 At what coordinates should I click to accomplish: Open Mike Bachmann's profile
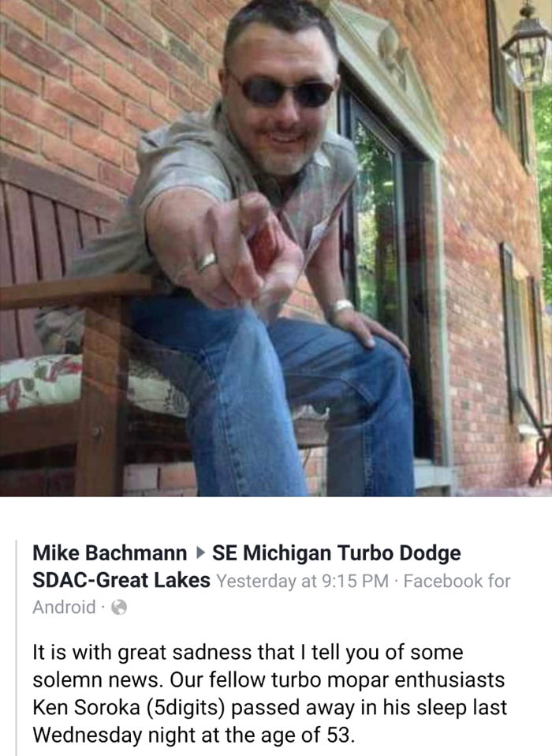[110, 552]
